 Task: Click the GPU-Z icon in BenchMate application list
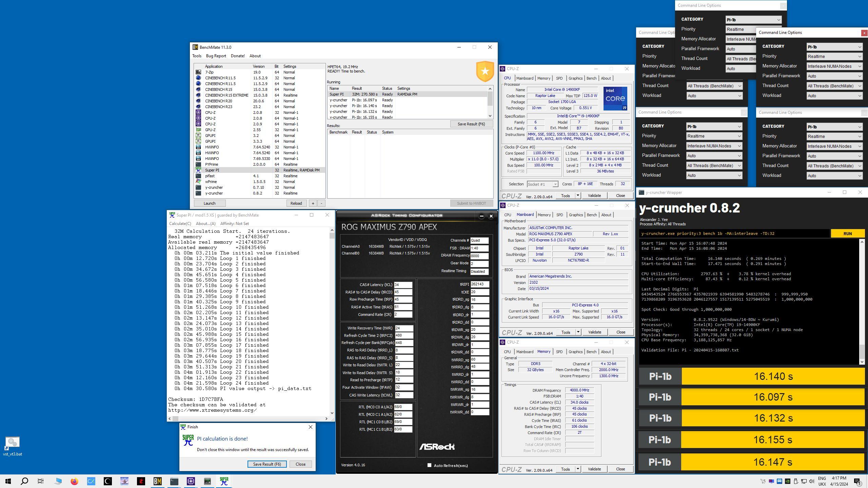click(x=198, y=130)
